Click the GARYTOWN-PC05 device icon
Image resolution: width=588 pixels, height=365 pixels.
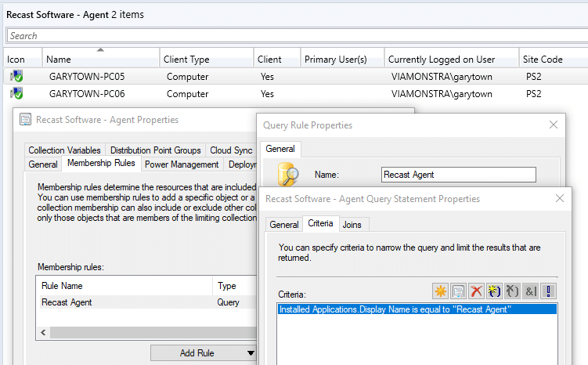[x=16, y=77]
